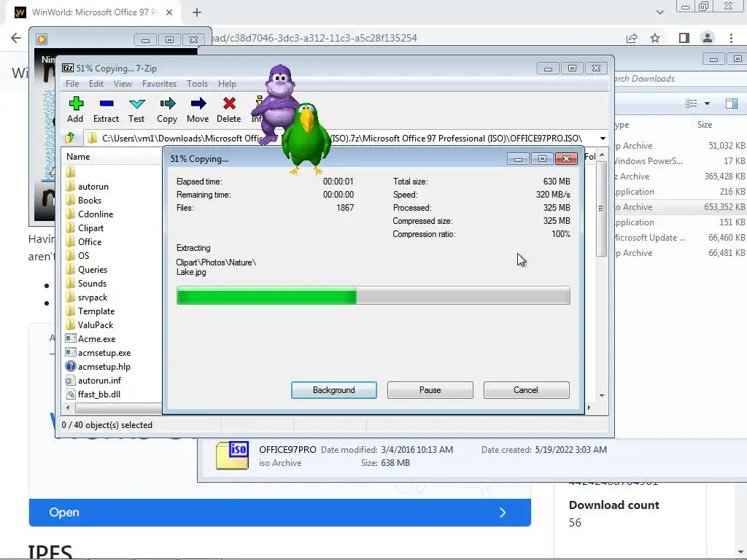The width and height of the screenshot is (747, 560).
Task: Click the green parrot desktop character
Action: (306, 138)
